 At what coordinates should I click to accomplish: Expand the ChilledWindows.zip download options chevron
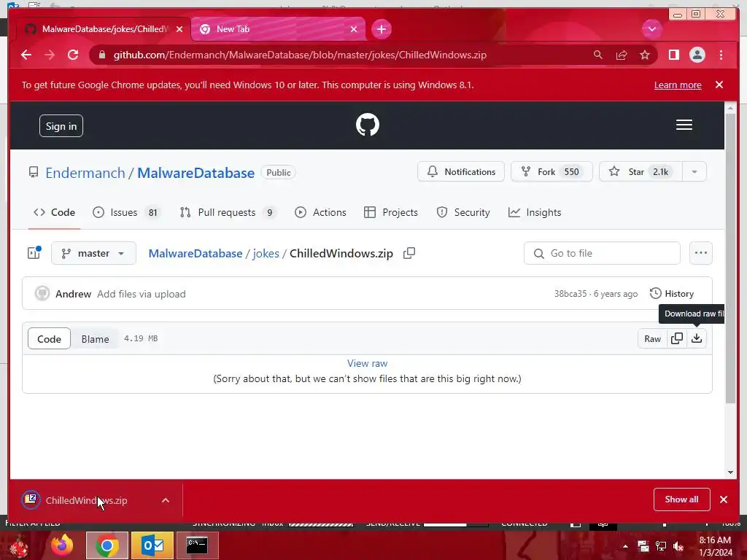166,500
